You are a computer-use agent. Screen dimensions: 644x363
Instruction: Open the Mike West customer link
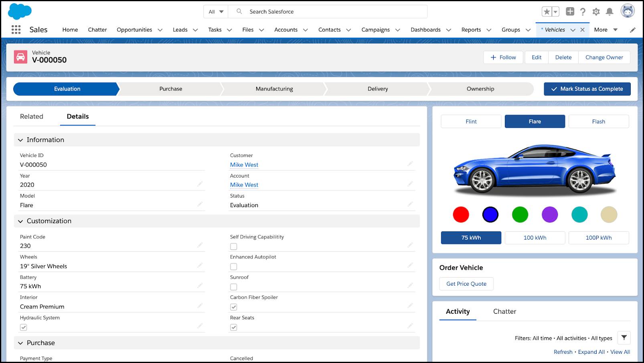tap(244, 165)
